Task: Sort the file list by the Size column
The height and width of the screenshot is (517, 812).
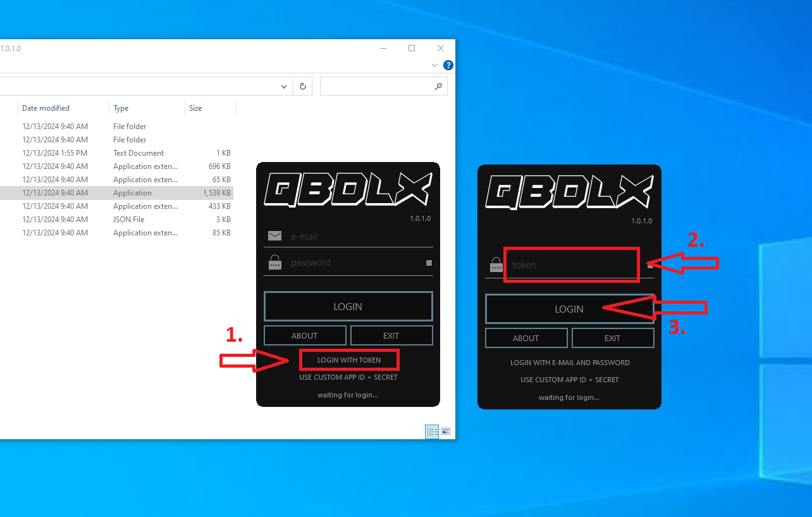Action: (x=195, y=108)
